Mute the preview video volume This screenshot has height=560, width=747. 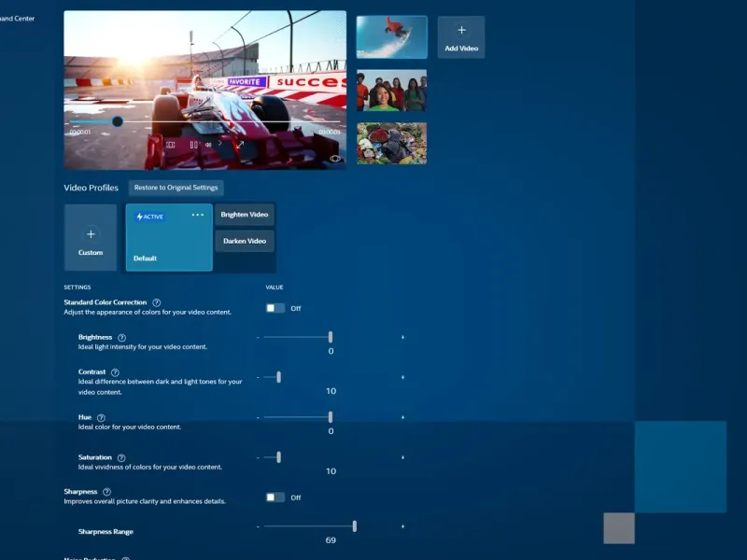[208, 145]
